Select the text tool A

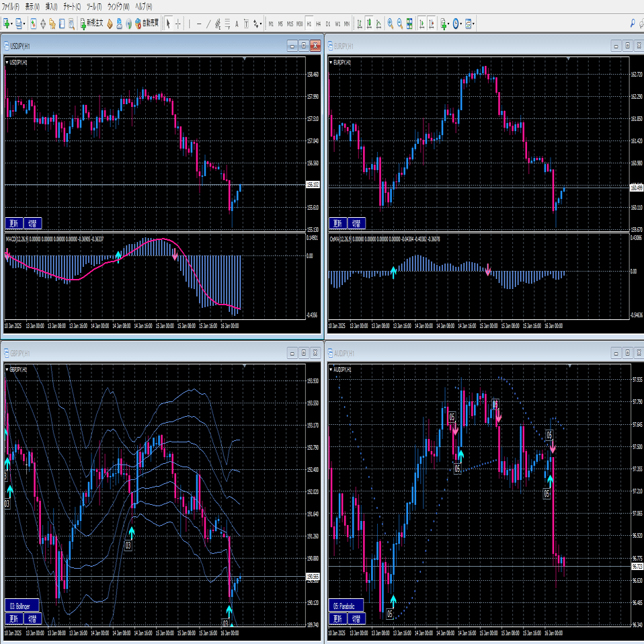tap(237, 24)
